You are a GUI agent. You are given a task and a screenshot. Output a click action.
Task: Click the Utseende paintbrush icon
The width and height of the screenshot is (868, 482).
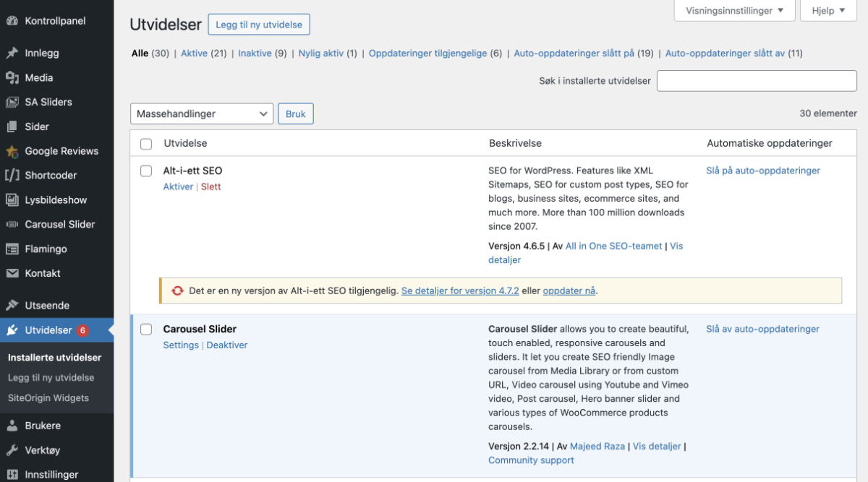(x=12, y=305)
